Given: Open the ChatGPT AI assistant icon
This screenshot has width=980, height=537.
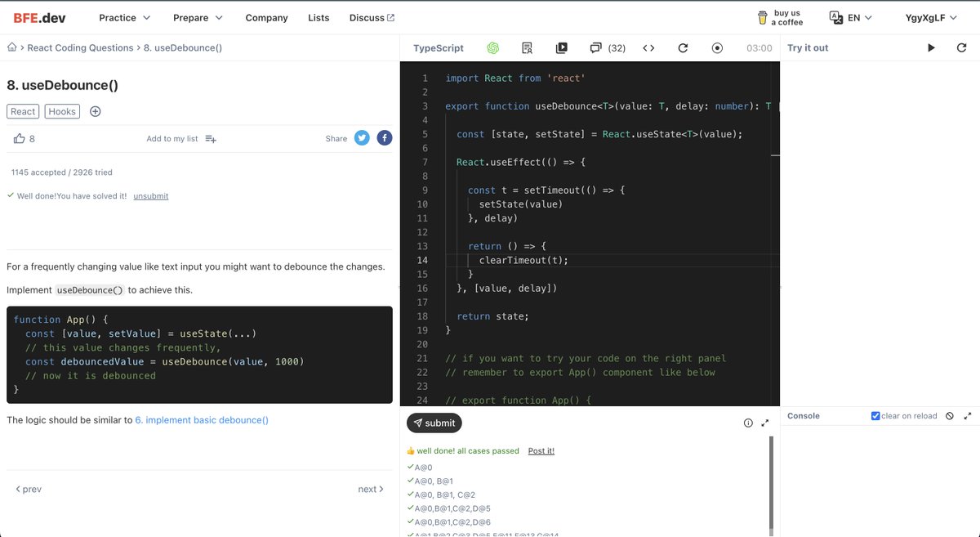Looking at the screenshot, I should pyautogui.click(x=492, y=47).
